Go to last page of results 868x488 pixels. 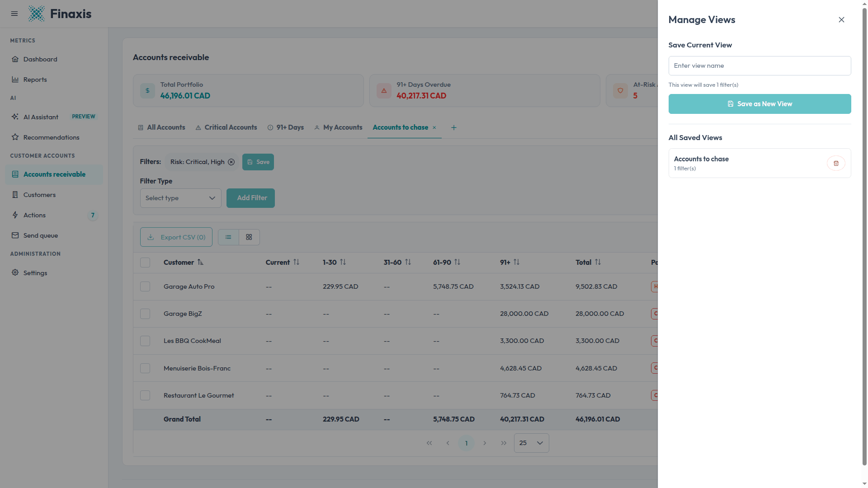pos(504,443)
